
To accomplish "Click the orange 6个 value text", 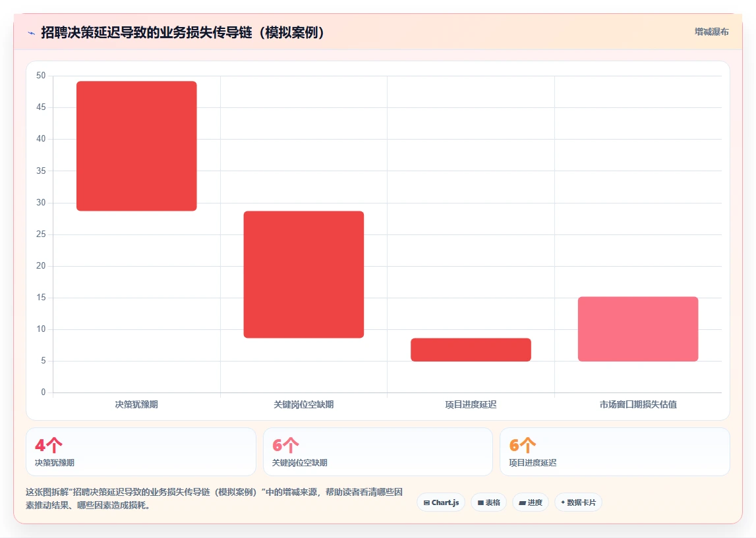I will tap(523, 445).
